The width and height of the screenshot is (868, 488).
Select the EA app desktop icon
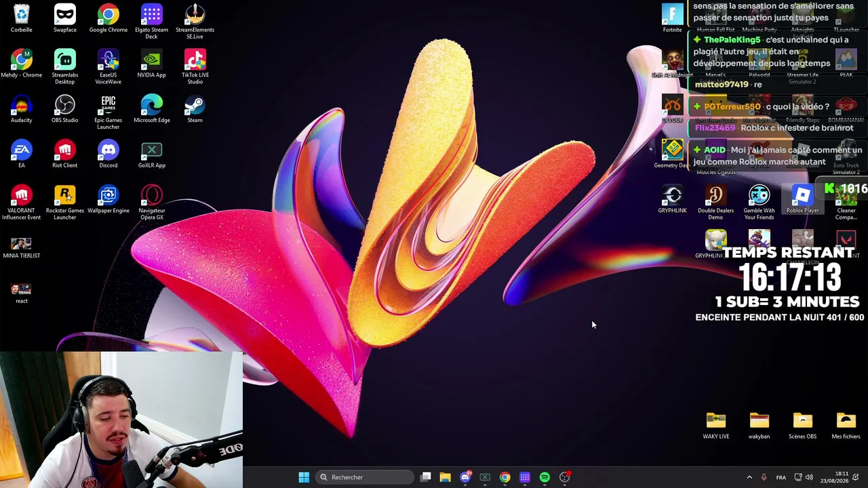(x=22, y=154)
